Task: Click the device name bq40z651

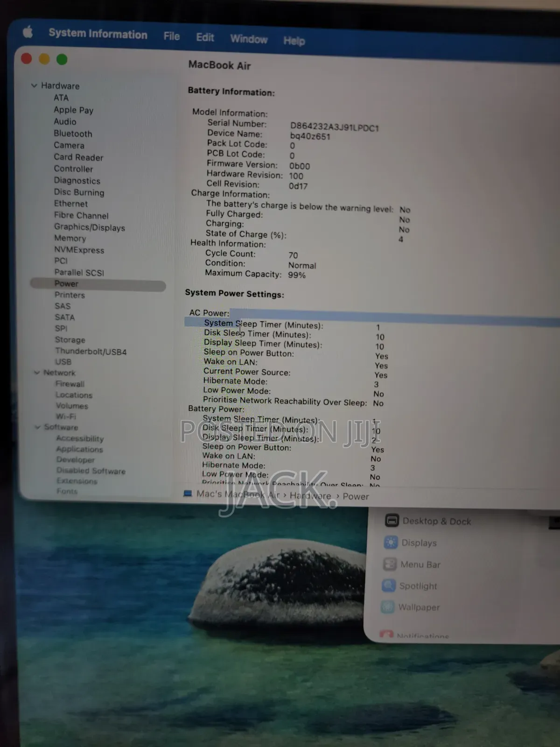Action: pos(310,136)
